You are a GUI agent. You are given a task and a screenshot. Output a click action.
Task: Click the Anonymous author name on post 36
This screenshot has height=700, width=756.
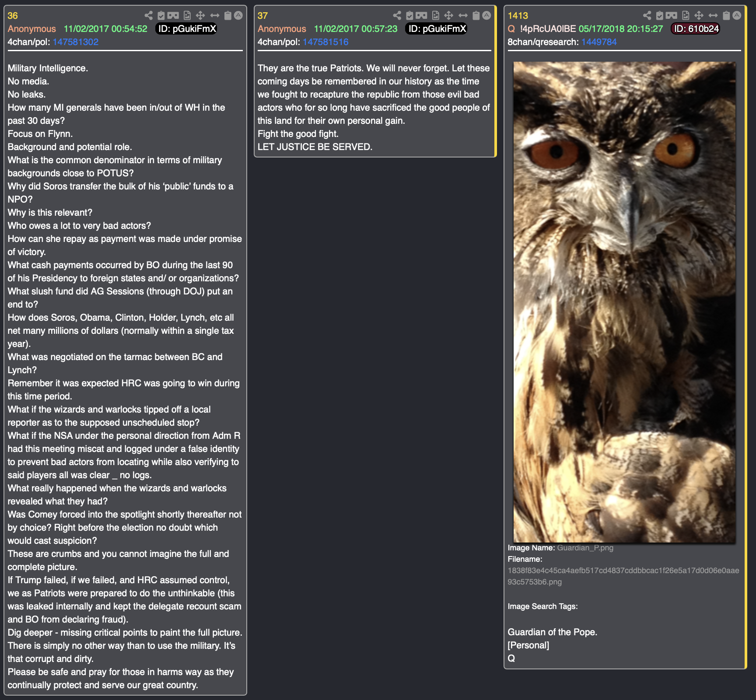[x=31, y=29]
